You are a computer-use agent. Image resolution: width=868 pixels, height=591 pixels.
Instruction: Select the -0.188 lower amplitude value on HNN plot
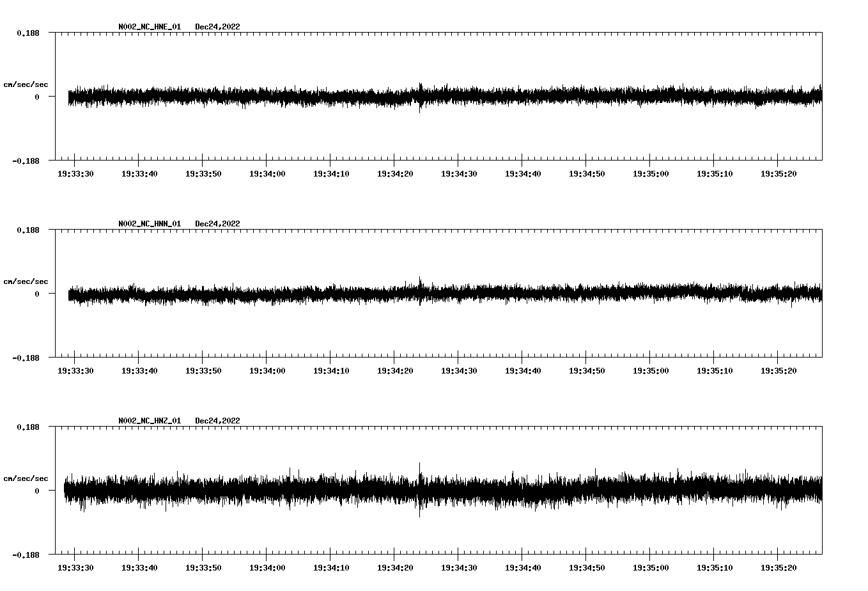click(x=26, y=359)
